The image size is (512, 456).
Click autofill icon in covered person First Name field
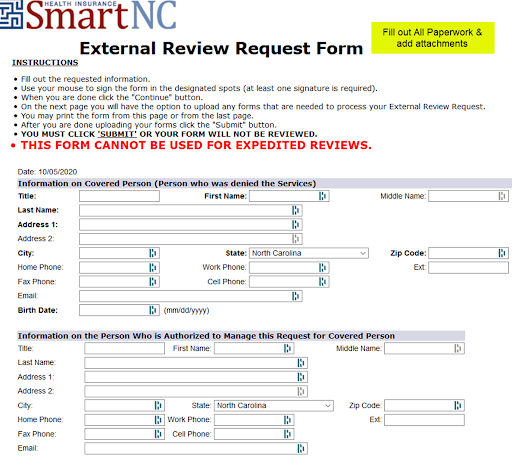pos(322,196)
